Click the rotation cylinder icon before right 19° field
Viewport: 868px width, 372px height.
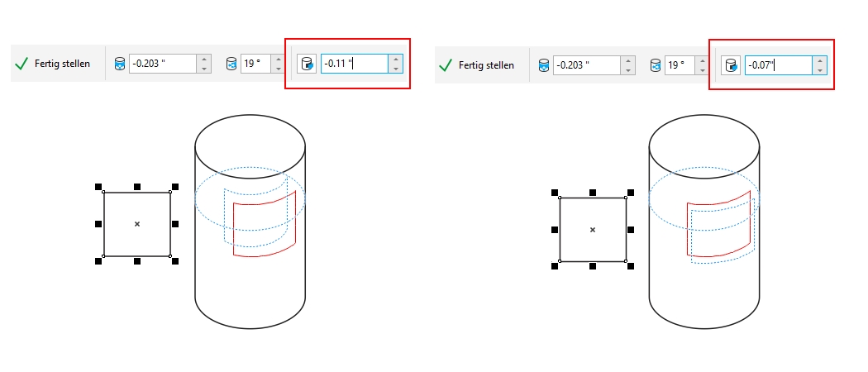point(655,65)
